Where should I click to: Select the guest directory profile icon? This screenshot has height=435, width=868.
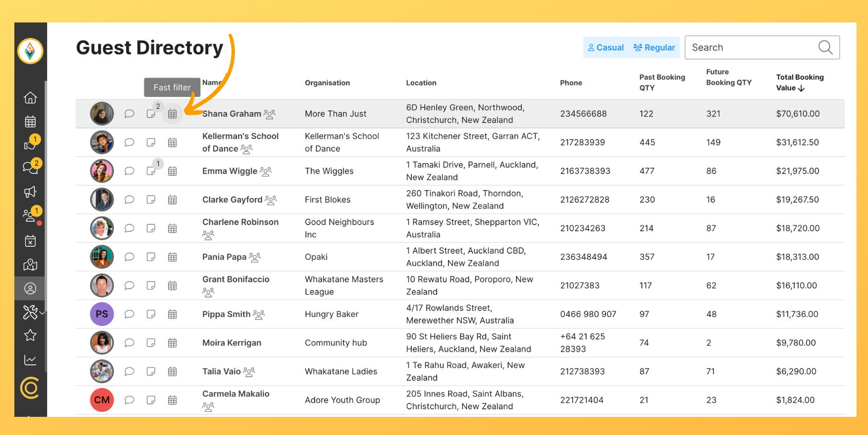click(x=30, y=289)
